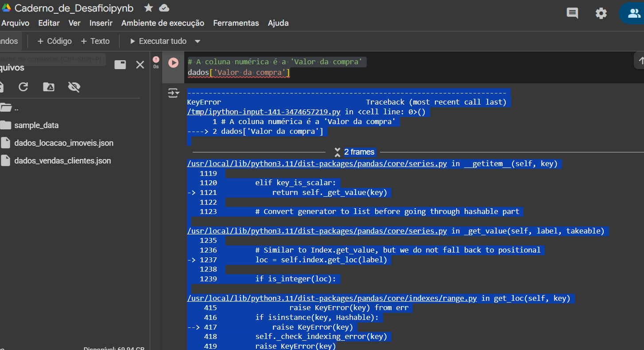Image resolution: width=644 pixels, height=350 pixels.
Task: Click the comment line about 'Valor da compra'
Action: point(275,62)
